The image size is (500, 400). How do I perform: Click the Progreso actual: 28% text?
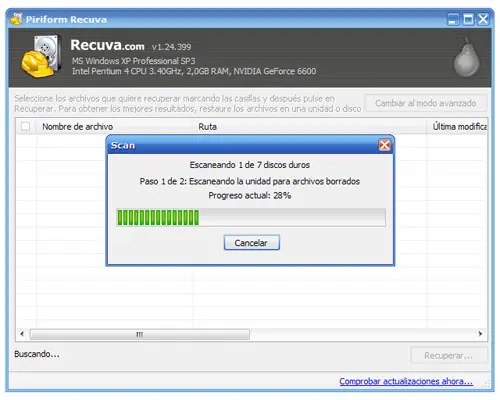(x=250, y=195)
